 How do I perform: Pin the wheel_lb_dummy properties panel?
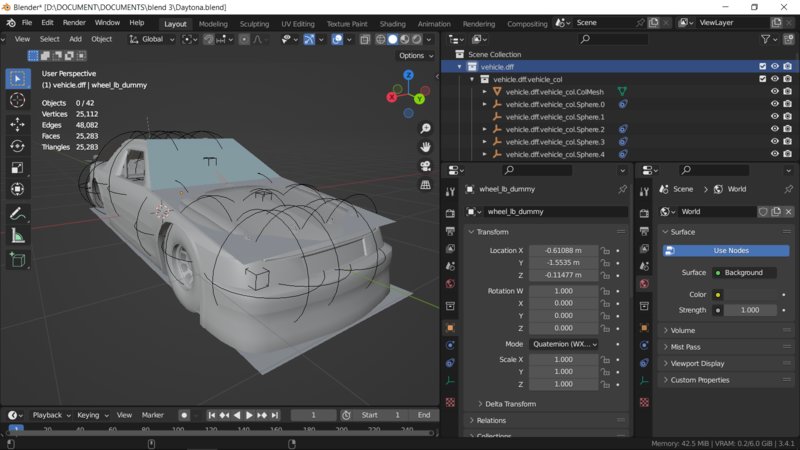coord(622,189)
